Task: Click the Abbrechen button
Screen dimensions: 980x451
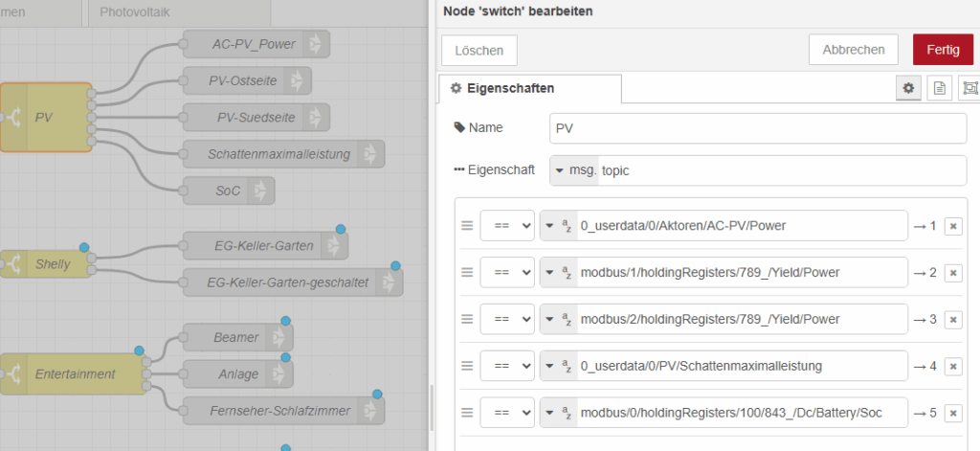Action: pyautogui.click(x=854, y=50)
